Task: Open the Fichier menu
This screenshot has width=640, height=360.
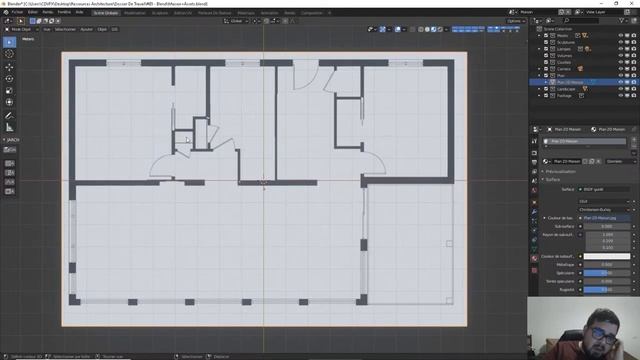Action: pos(17,12)
